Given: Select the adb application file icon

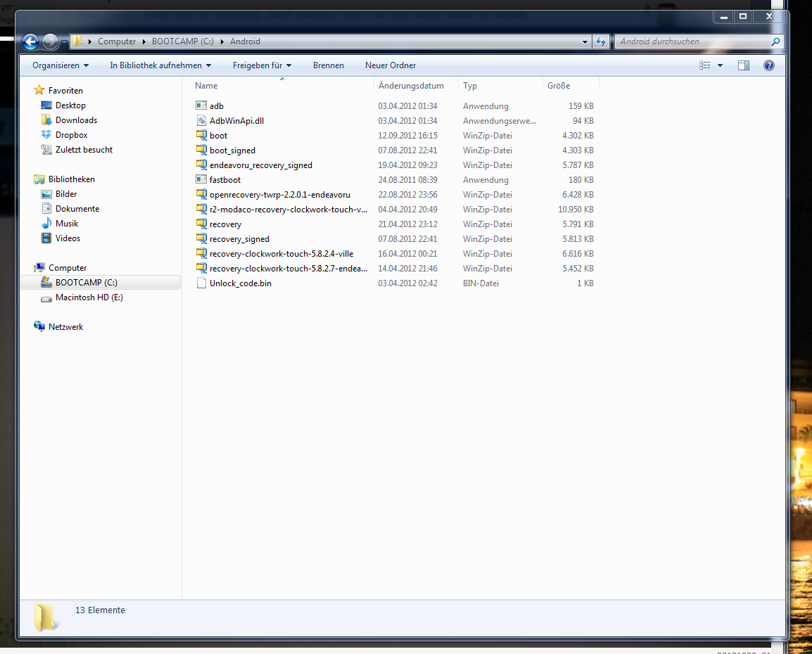Looking at the screenshot, I should point(201,105).
